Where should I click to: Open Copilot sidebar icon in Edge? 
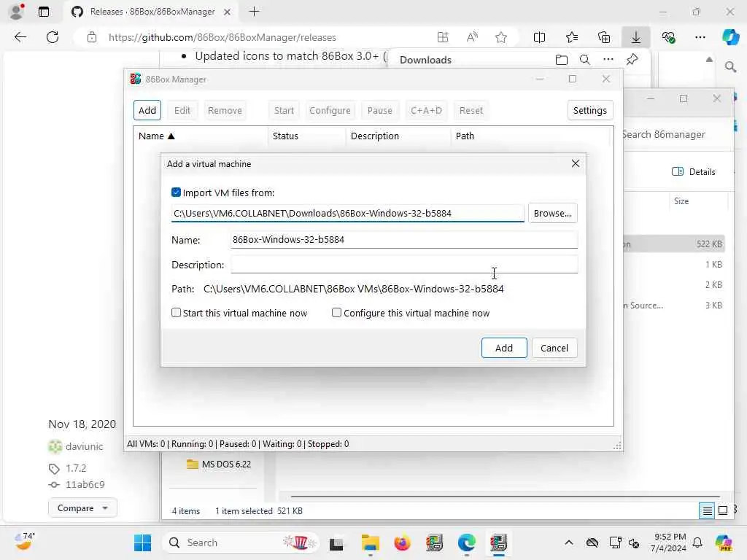(x=729, y=37)
